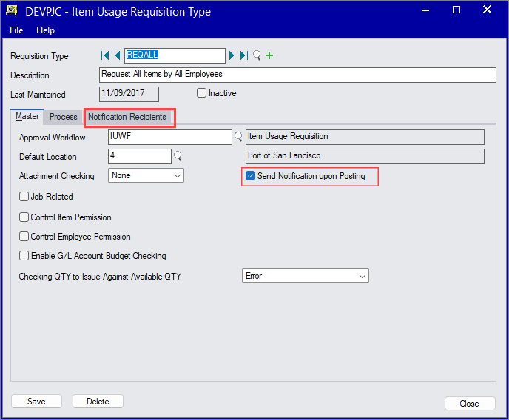Enable the Job Related checkbox

(x=24, y=197)
